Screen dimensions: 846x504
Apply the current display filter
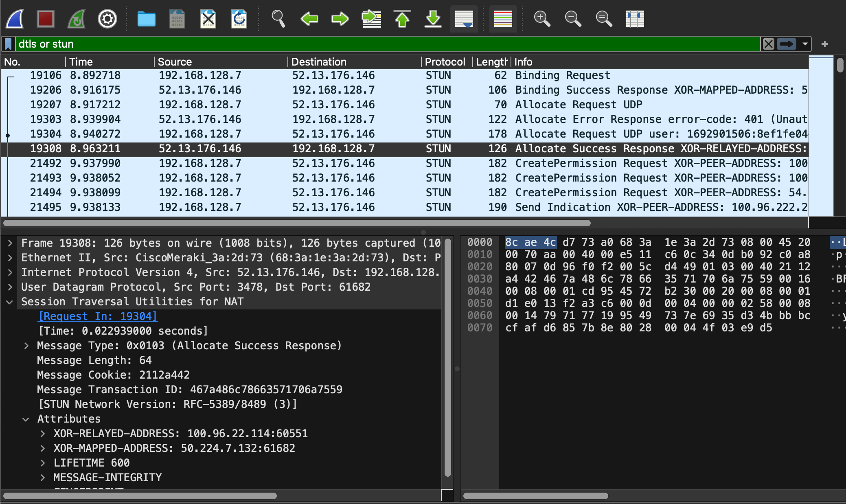[787, 44]
